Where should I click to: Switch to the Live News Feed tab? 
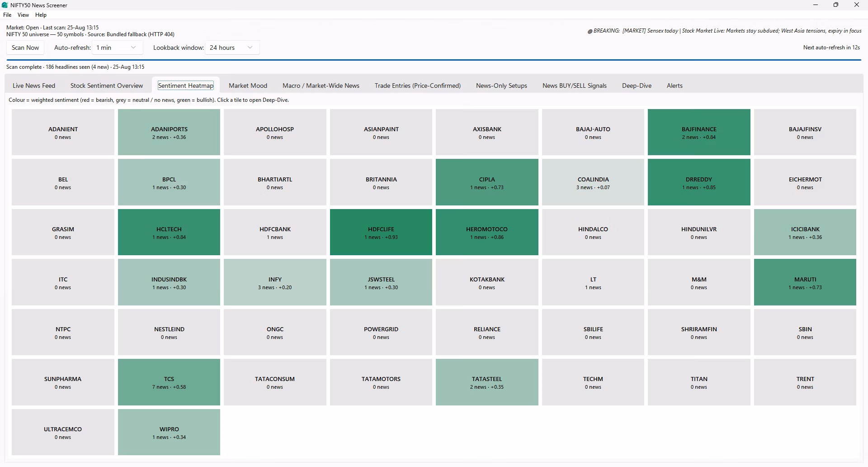[34, 86]
